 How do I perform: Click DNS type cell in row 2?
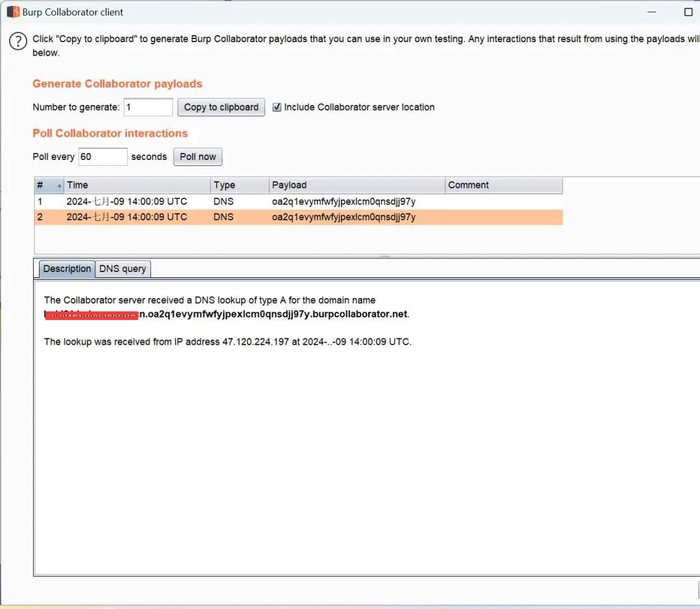(x=223, y=217)
